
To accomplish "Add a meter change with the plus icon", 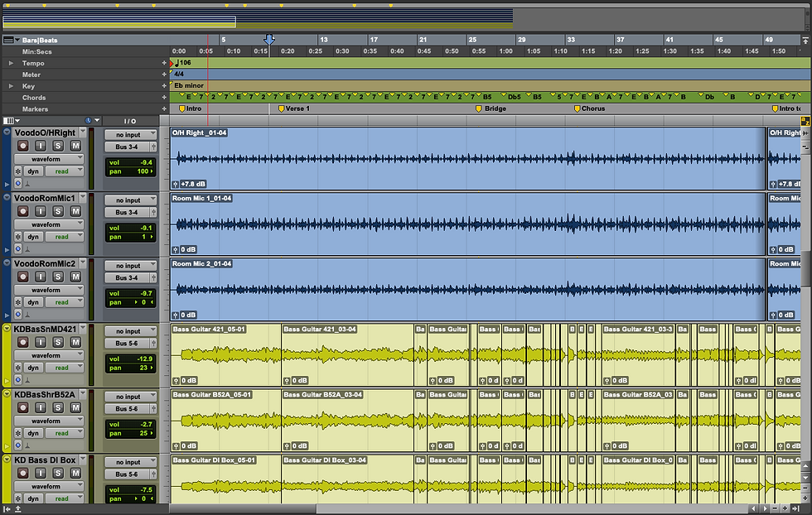I will tap(164, 75).
